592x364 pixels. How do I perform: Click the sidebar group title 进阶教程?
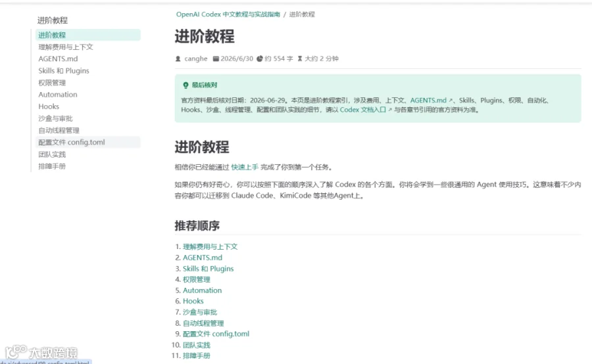(x=53, y=20)
